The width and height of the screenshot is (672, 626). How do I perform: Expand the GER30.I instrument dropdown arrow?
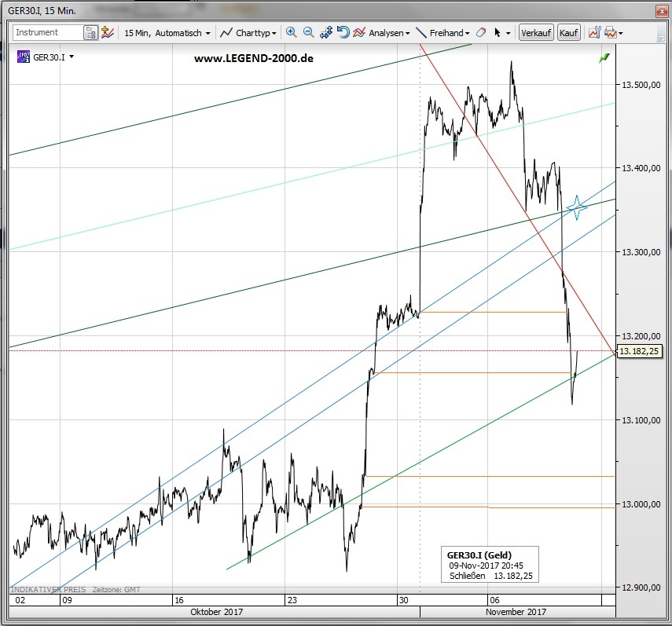72,57
